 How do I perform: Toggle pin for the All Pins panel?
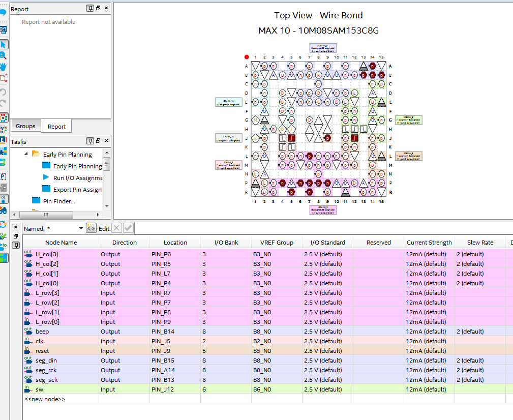pos(16,245)
